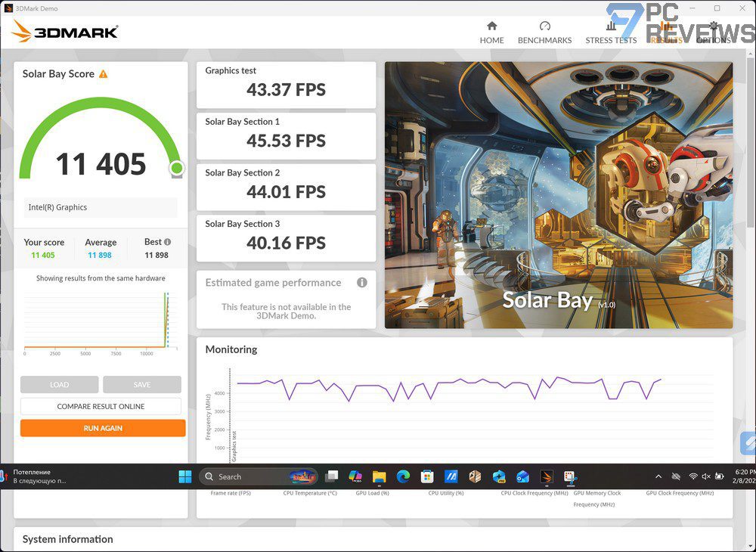Viewport: 756px width, 552px height.
Task: Expand hidden system tray icons chevron
Action: (658, 477)
